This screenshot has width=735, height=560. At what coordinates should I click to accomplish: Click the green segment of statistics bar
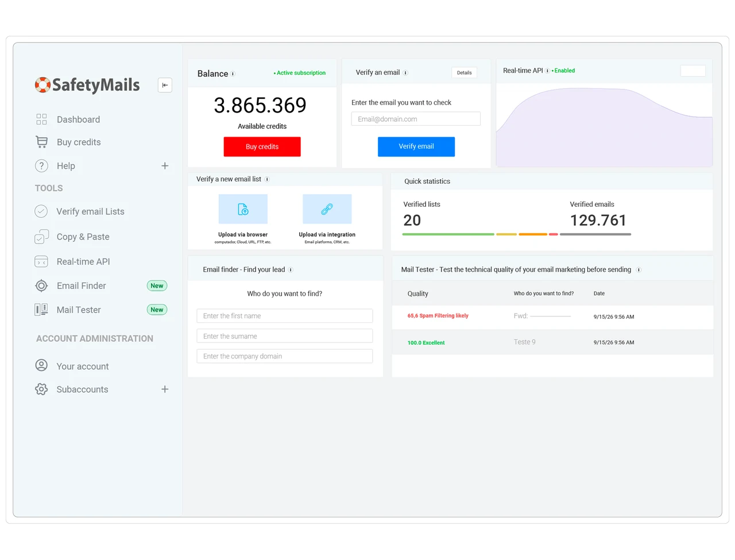point(448,234)
